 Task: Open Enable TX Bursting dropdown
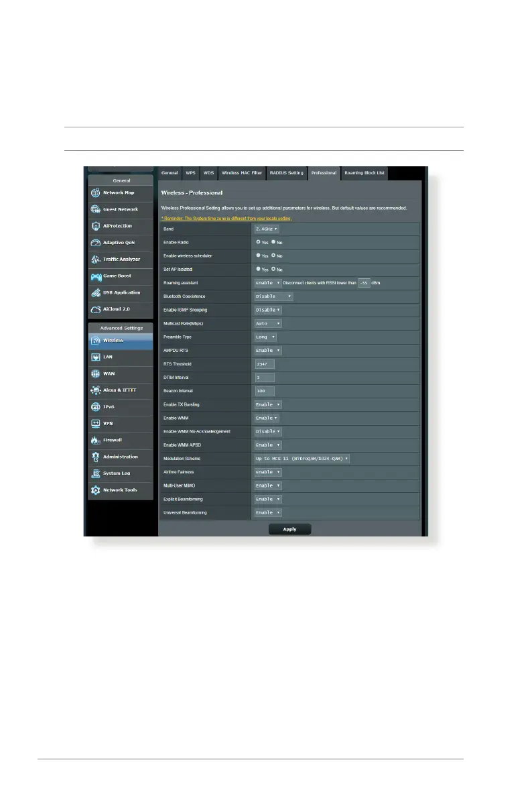pos(268,404)
